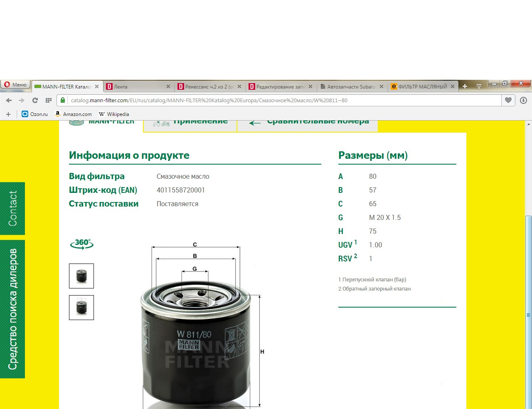The height and width of the screenshot is (409, 532).
Task: Open the Ozon.ru bookmark
Action: coord(34,114)
